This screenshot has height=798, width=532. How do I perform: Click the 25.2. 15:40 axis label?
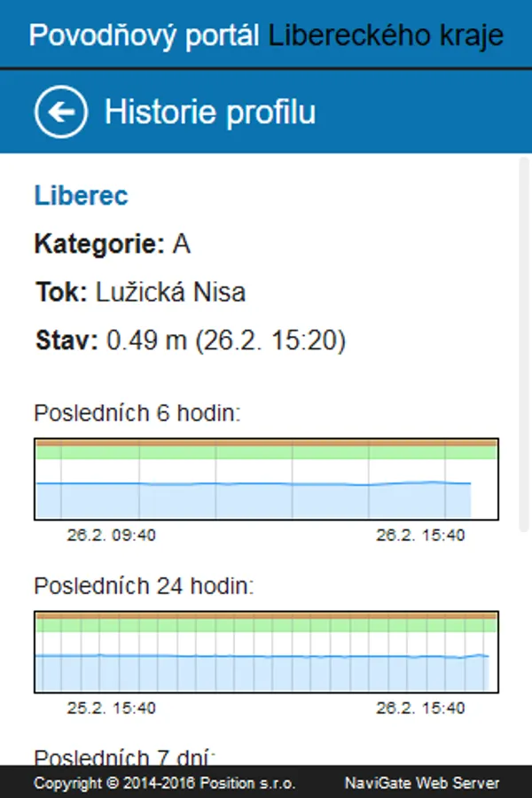tap(112, 708)
